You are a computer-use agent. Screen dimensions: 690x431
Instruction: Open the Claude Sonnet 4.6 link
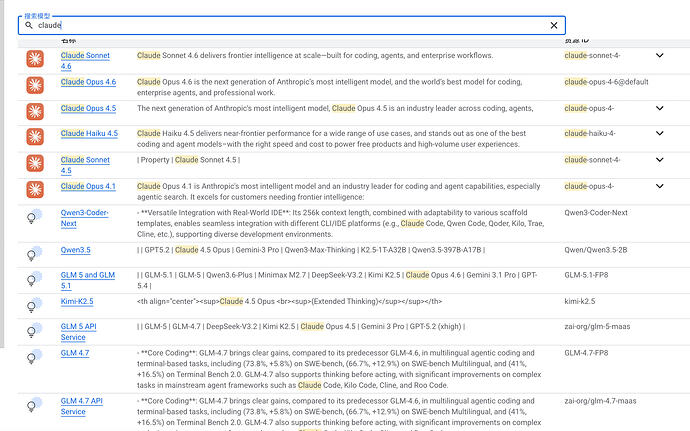(x=85, y=61)
